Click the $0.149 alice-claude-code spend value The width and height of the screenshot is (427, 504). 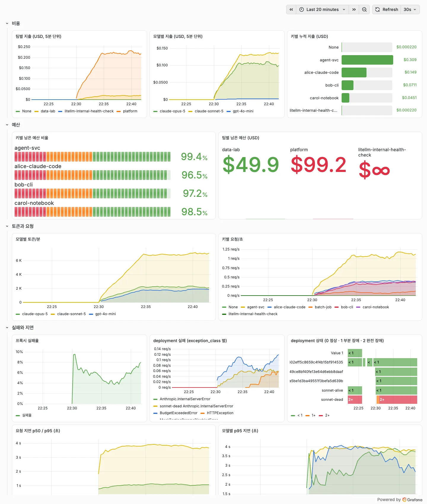(x=410, y=72)
